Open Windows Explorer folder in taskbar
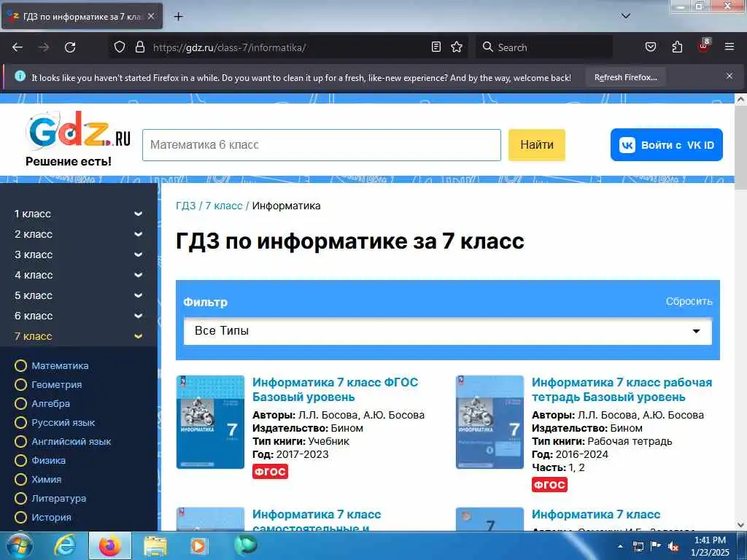Image resolution: width=747 pixels, height=560 pixels. coord(155,545)
